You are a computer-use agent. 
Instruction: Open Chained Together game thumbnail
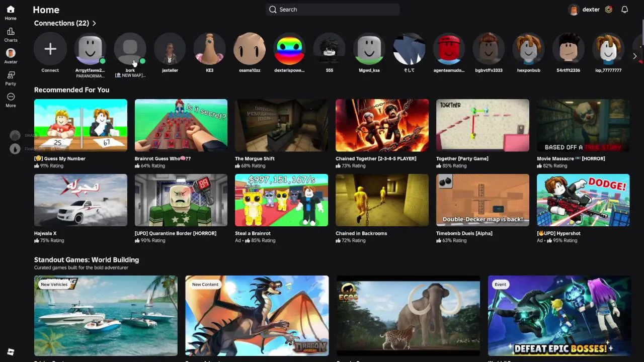[x=382, y=125]
